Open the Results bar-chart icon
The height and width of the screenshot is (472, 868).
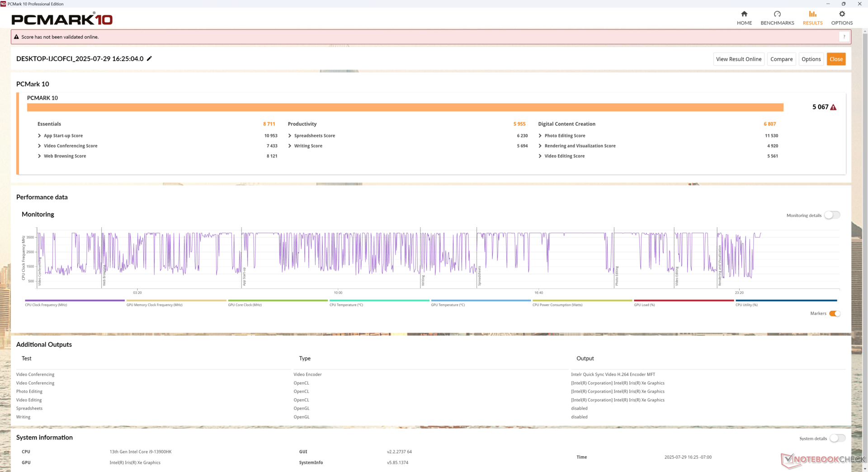812,14
